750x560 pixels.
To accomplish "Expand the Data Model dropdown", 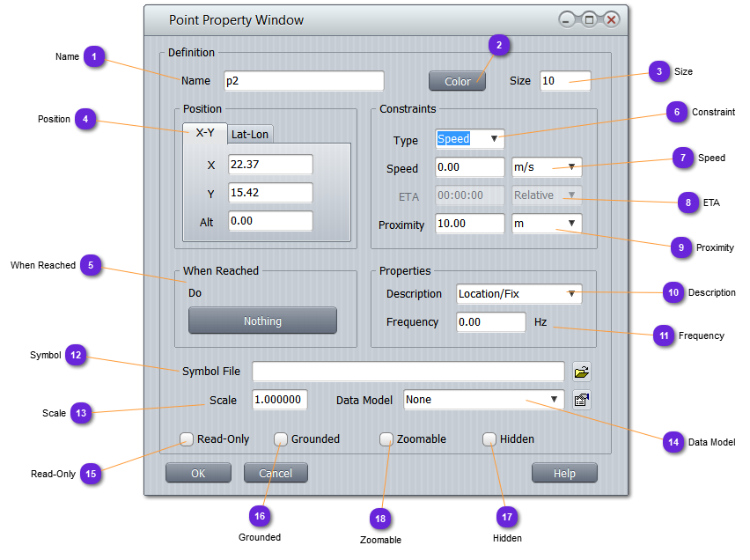I will click(x=483, y=400).
